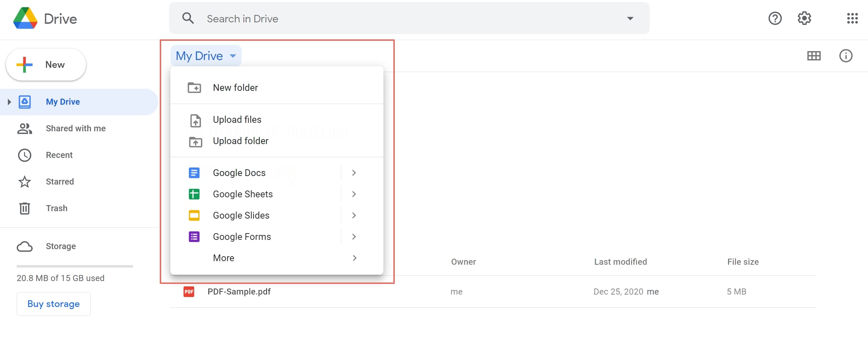Screen dimensions: 868x357
Task: Click the Trash bin icon in sidebar
Action: point(24,208)
